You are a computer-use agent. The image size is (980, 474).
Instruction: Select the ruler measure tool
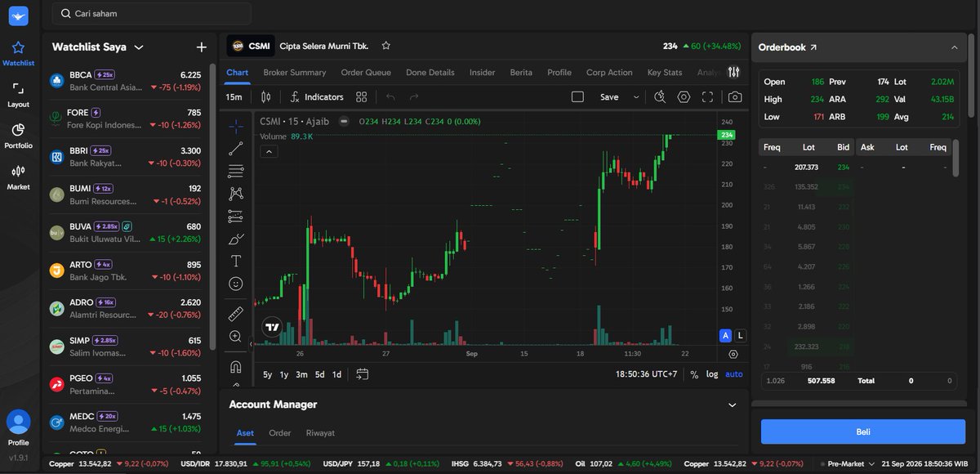coord(236,314)
